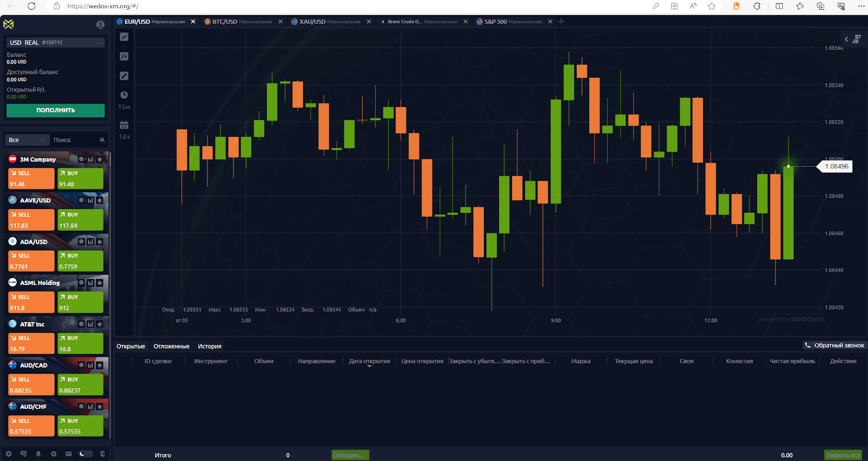Buy AAVE/USD at 117.84
Image resolution: width=868 pixels, height=461 pixels.
[x=80, y=220]
